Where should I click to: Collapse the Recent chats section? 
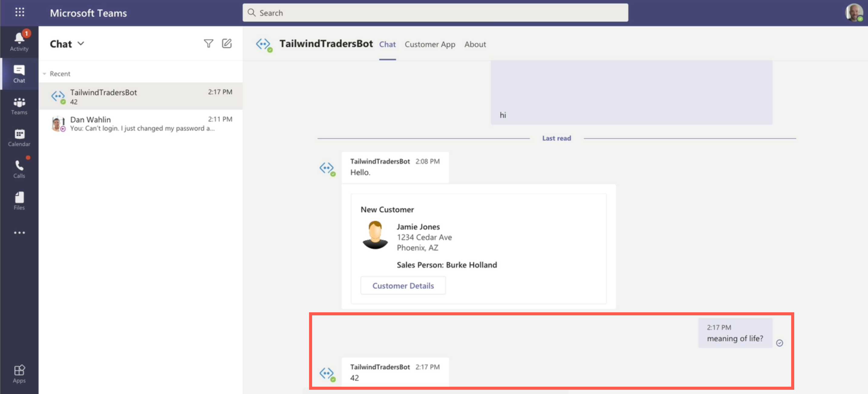(x=44, y=74)
